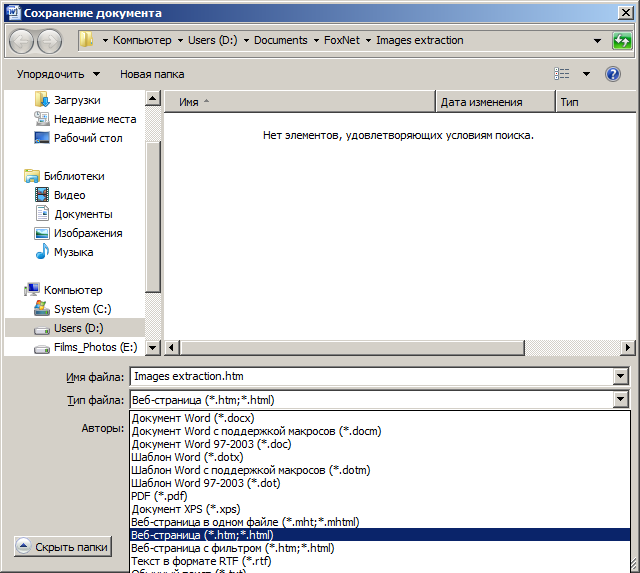The image size is (640, 573).
Task: Click the Скрыть папки button
Action: click(x=63, y=546)
